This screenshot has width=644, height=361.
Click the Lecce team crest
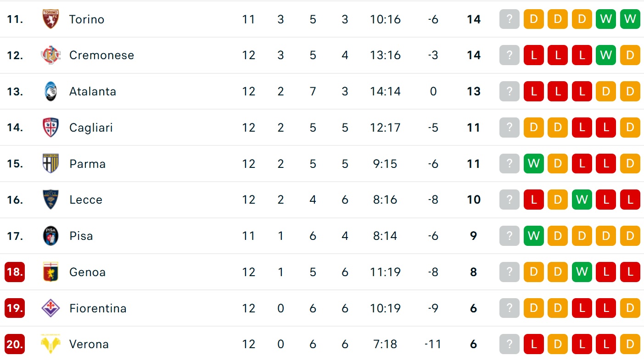pos(50,200)
